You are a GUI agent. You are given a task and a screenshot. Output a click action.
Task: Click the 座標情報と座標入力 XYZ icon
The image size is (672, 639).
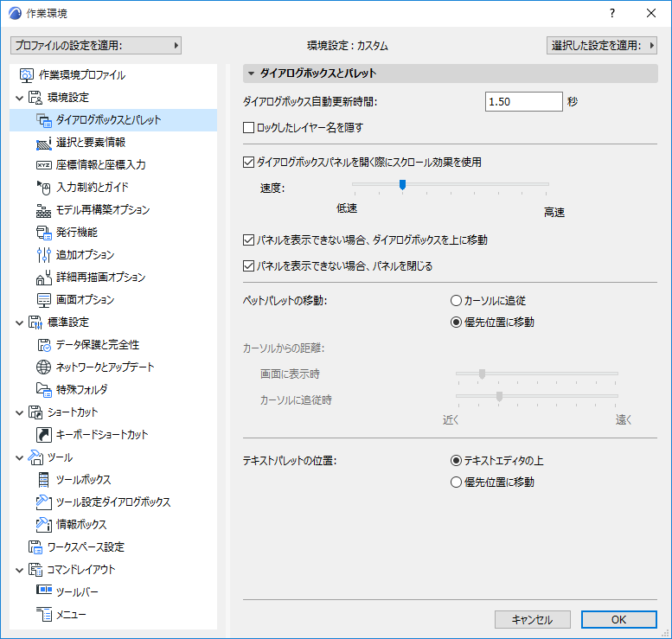(x=44, y=165)
